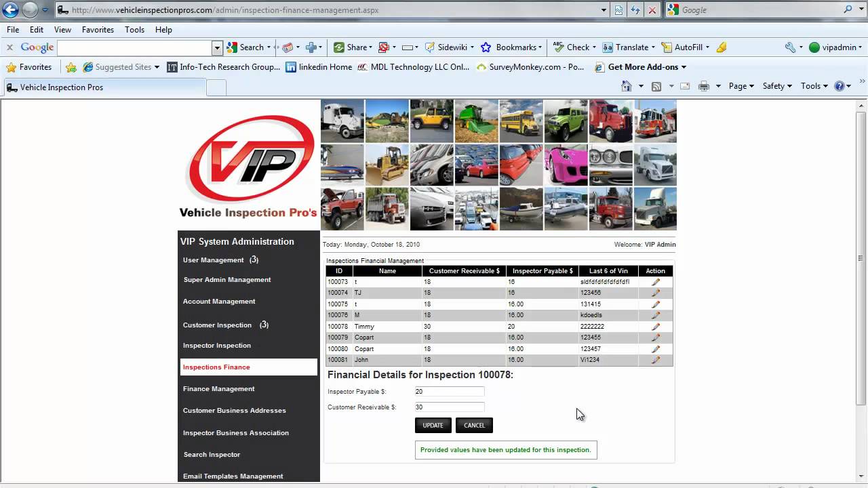
Task: Open Search Inspector in the sidebar
Action: [x=212, y=455]
